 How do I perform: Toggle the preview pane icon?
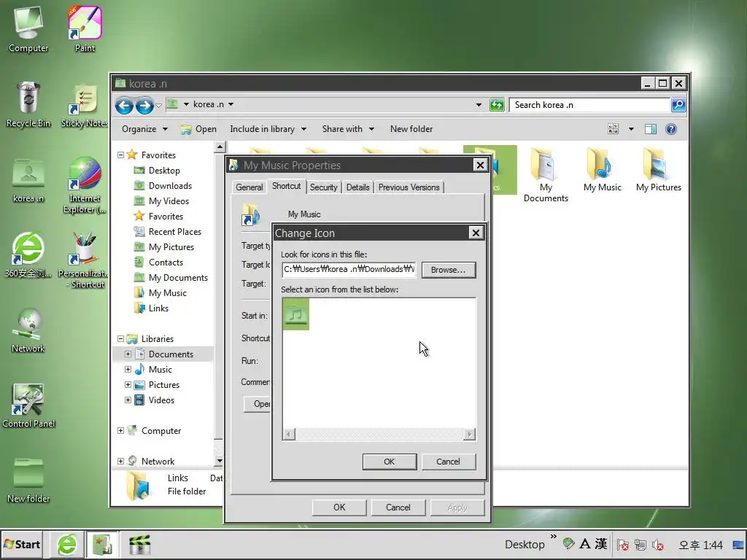(x=650, y=129)
